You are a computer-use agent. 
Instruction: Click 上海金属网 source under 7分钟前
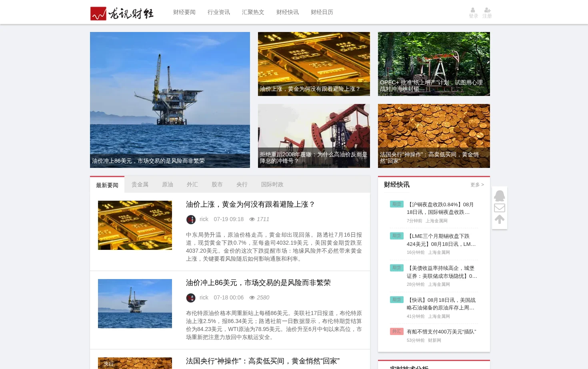(436, 221)
